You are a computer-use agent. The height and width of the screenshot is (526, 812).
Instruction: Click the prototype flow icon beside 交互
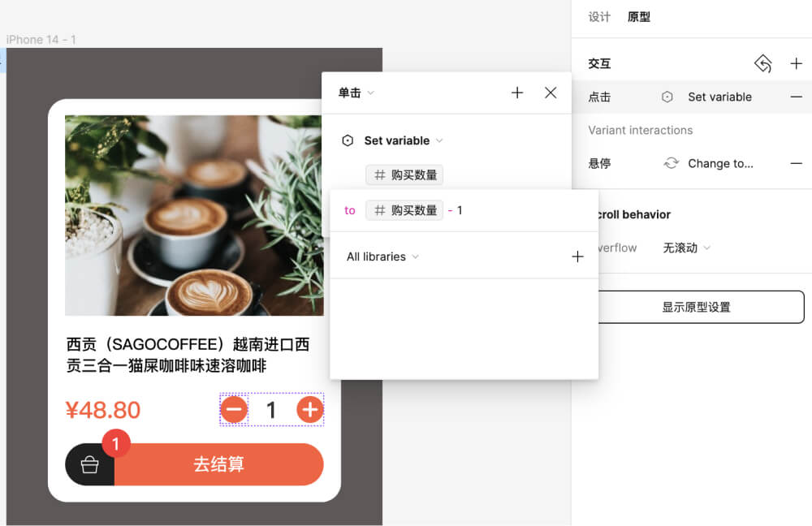[762, 63]
